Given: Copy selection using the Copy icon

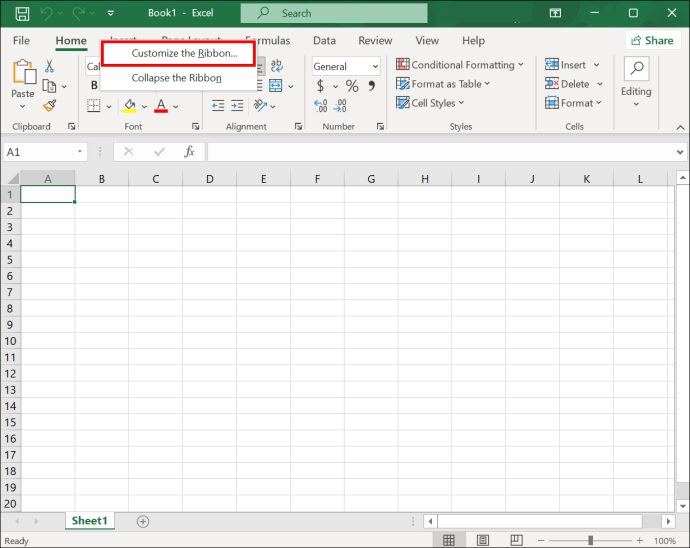Looking at the screenshot, I should pyautogui.click(x=49, y=86).
